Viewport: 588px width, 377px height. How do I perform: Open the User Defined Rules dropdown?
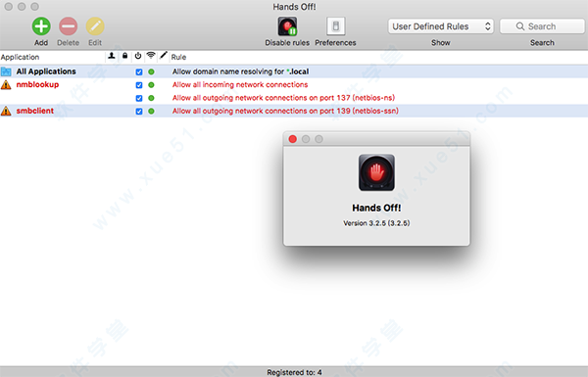(441, 26)
